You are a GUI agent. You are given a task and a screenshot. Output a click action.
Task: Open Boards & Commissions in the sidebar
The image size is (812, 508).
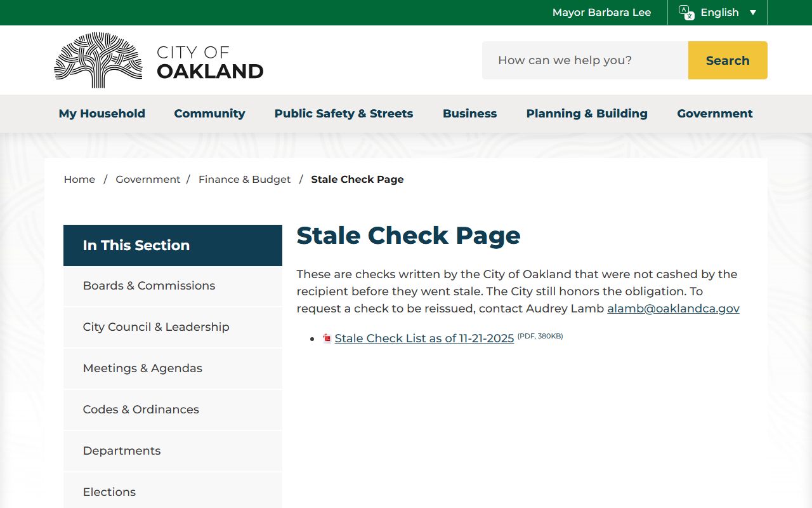pyautogui.click(x=173, y=286)
